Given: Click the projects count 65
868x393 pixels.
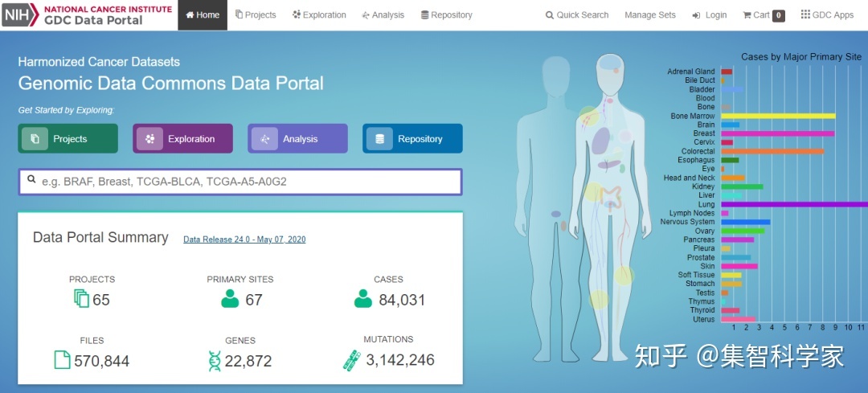Looking at the screenshot, I should tap(101, 300).
